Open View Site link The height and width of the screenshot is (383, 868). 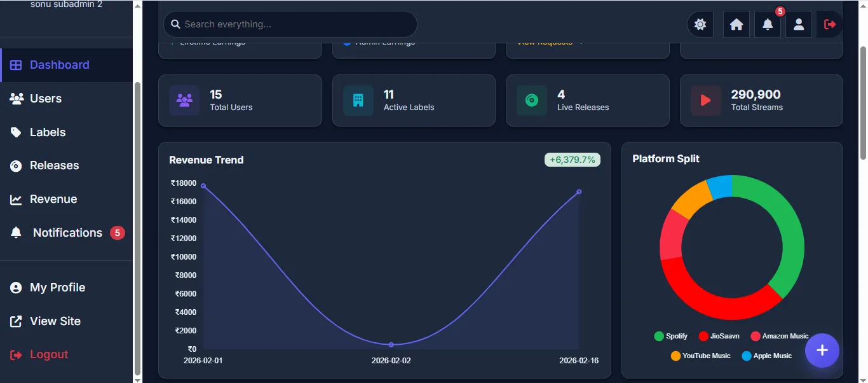point(66,321)
